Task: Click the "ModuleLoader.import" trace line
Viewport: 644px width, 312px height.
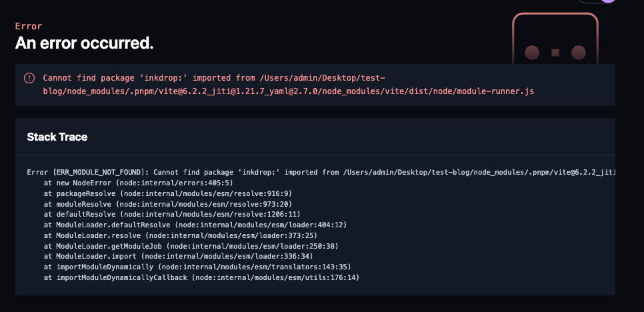Action: [179, 257]
